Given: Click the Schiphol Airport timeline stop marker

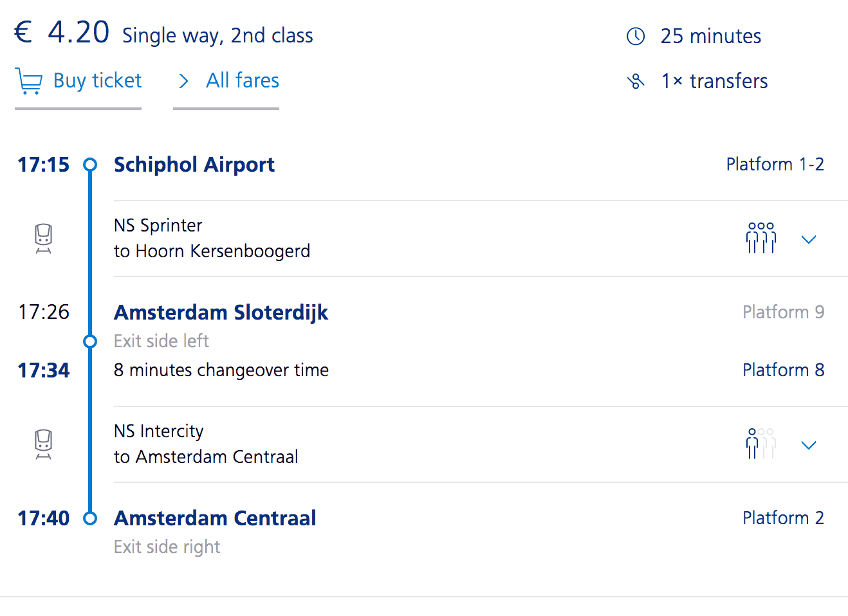Looking at the screenshot, I should [x=90, y=165].
